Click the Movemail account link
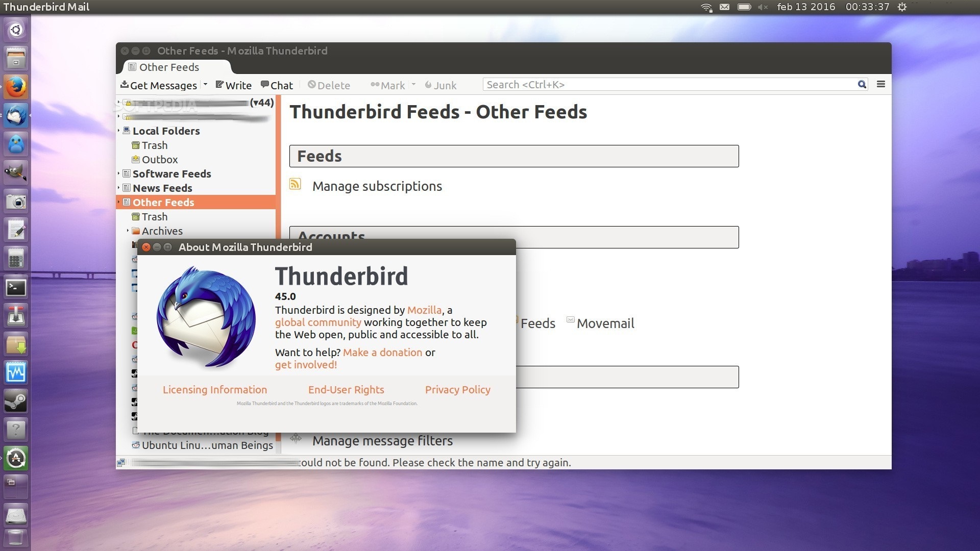The height and width of the screenshot is (551, 980). pos(605,323)
